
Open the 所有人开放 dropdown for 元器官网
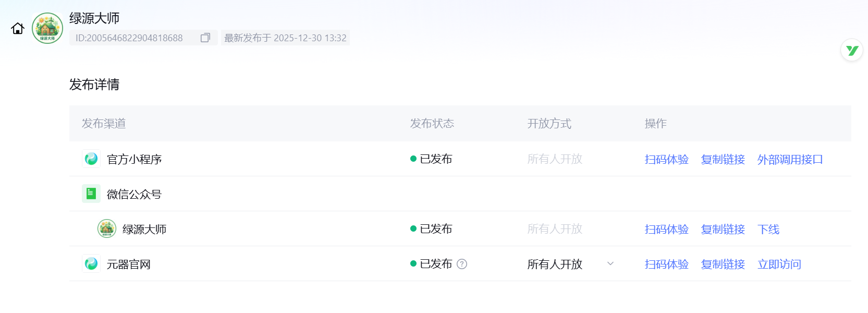555,264
